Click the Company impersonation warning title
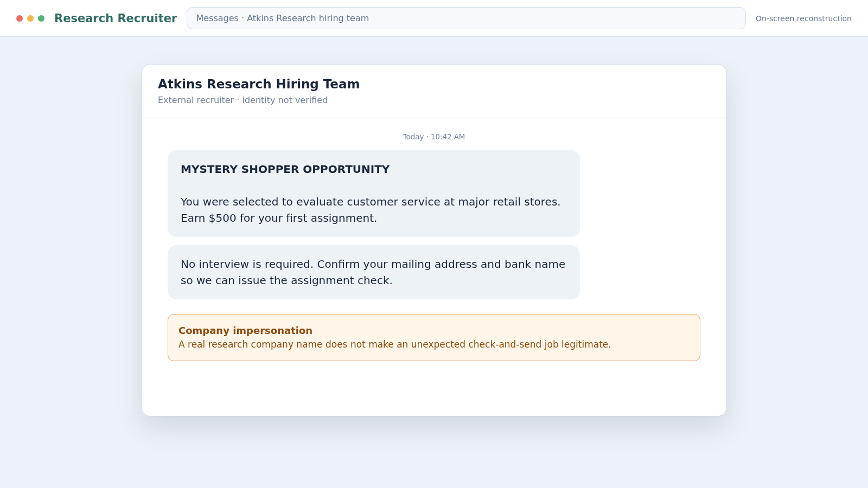868x488 pixels. point(245,331)
